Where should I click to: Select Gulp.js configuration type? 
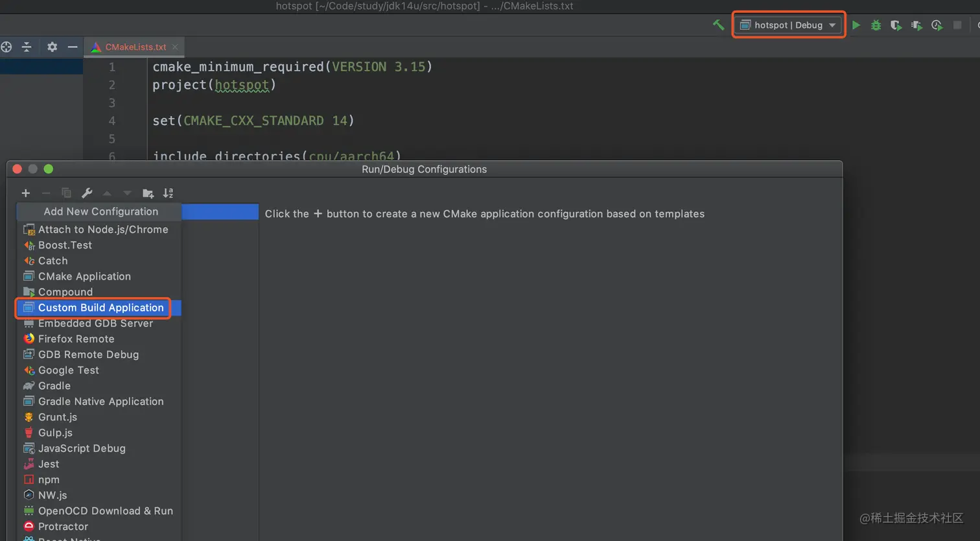click(x=99, y=433)
